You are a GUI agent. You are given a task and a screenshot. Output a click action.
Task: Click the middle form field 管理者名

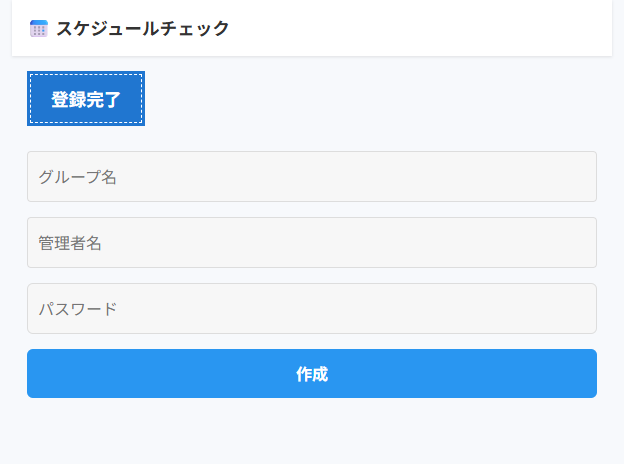coord(311,243)
